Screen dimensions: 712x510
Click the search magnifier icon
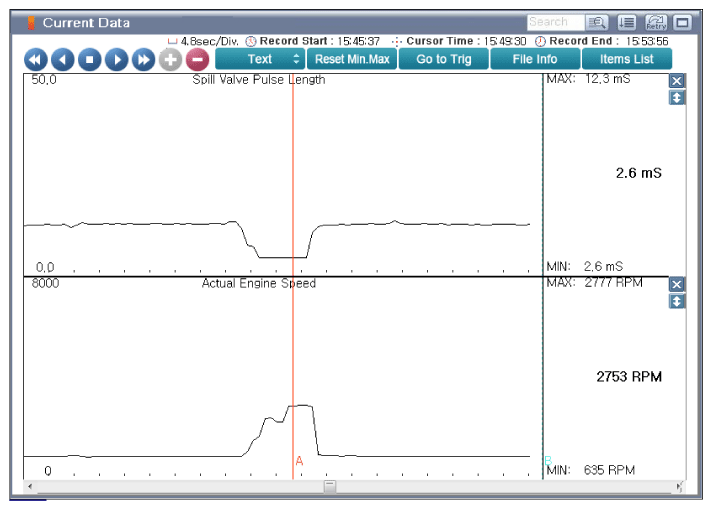597,22
